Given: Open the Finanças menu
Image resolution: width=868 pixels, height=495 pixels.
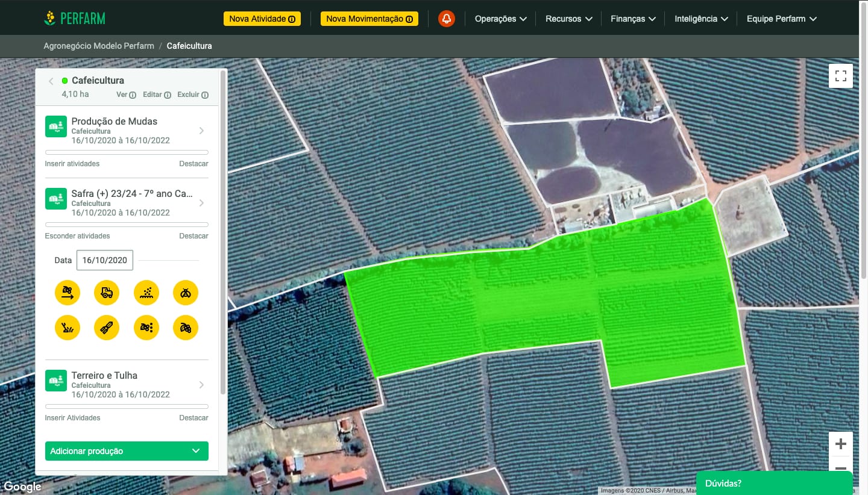Looking at the screenshot, I should (633, 19).
